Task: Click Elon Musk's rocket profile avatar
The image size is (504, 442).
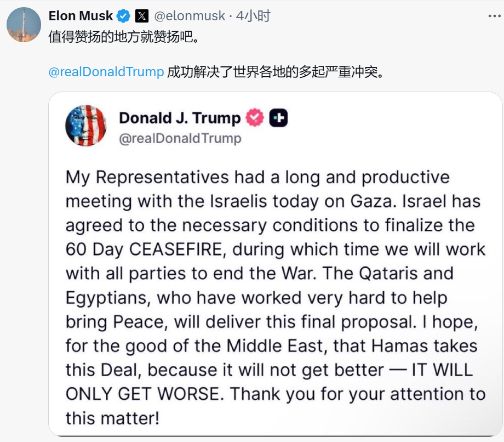Action: pos(24,25)
